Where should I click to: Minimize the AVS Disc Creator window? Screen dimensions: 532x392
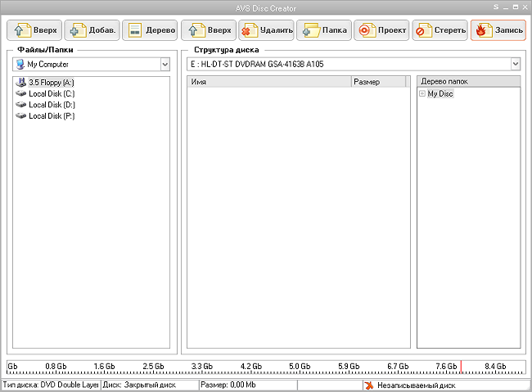(506, 7)
